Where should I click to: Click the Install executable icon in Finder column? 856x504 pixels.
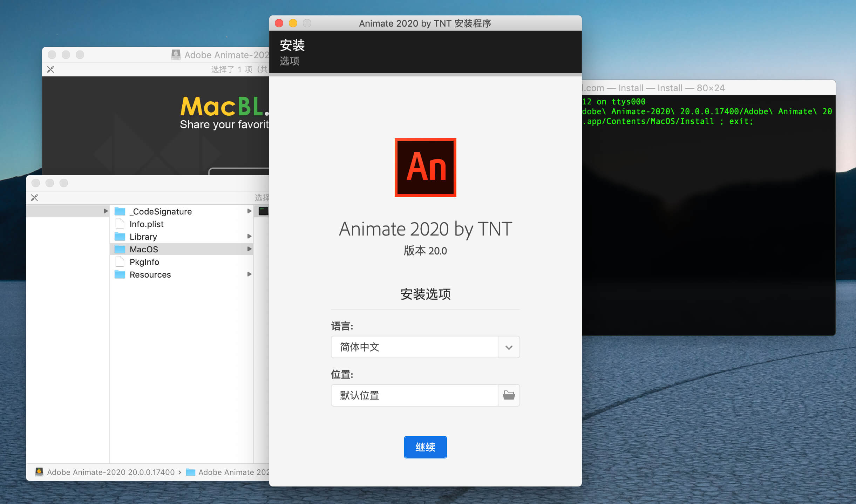(x=263, y=211)
